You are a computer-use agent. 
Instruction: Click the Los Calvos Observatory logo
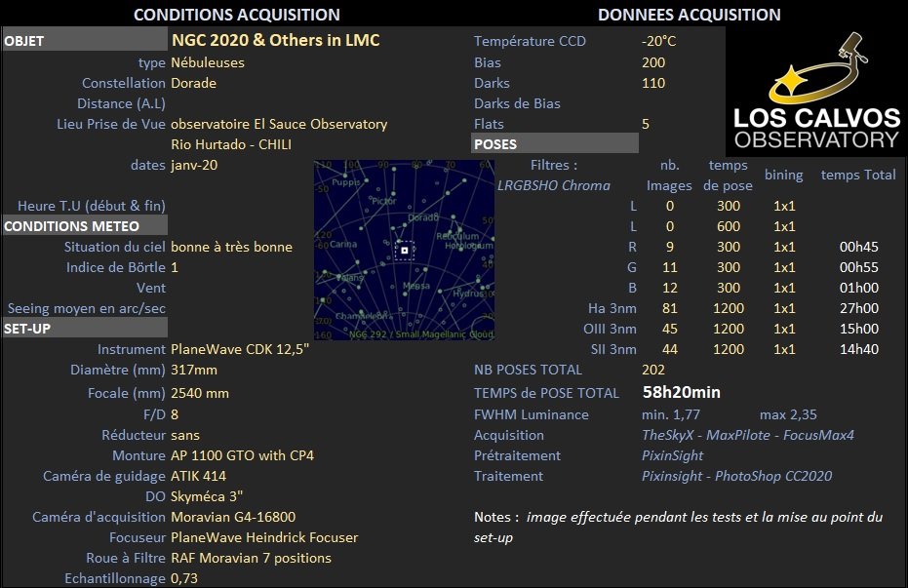[x=816, y=92]
